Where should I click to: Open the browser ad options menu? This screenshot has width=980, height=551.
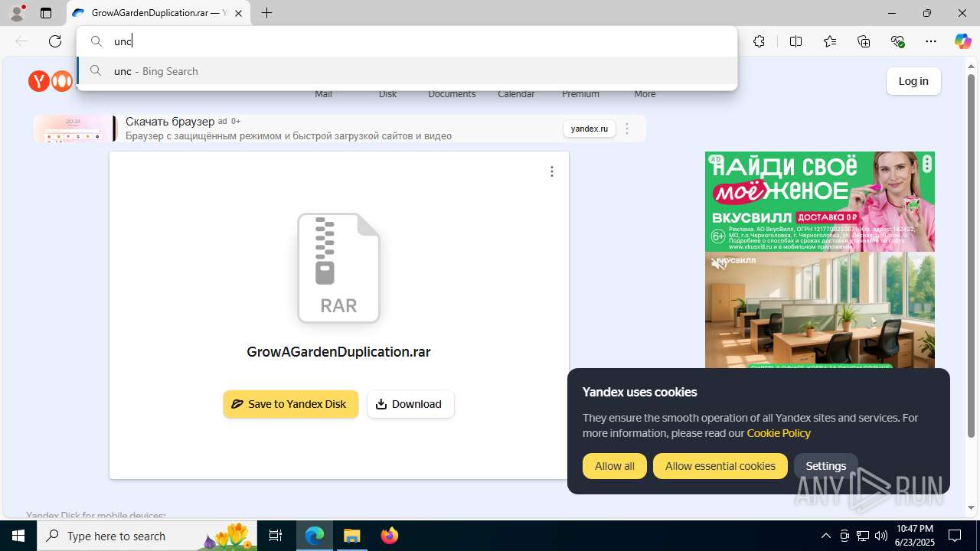627,129
